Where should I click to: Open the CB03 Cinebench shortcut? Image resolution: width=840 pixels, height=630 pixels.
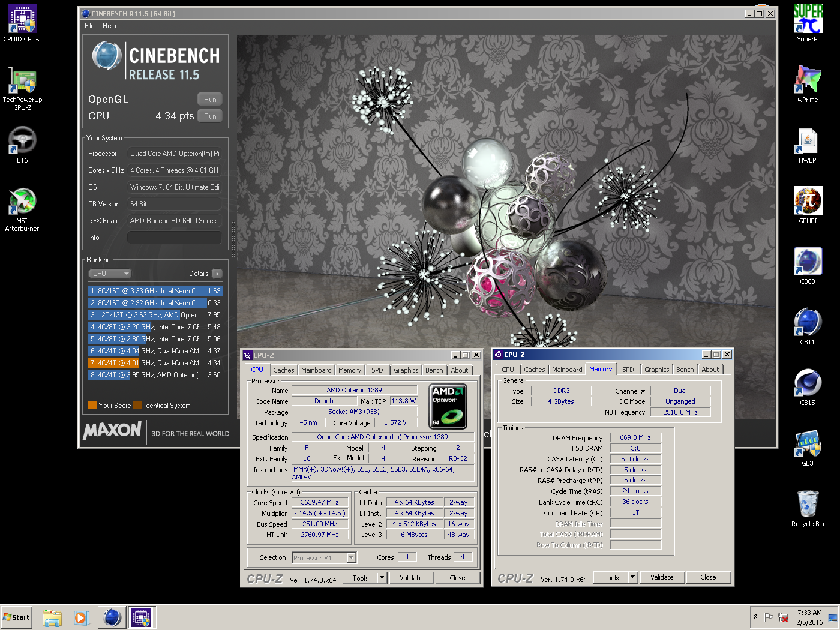(x=808, y=266)
